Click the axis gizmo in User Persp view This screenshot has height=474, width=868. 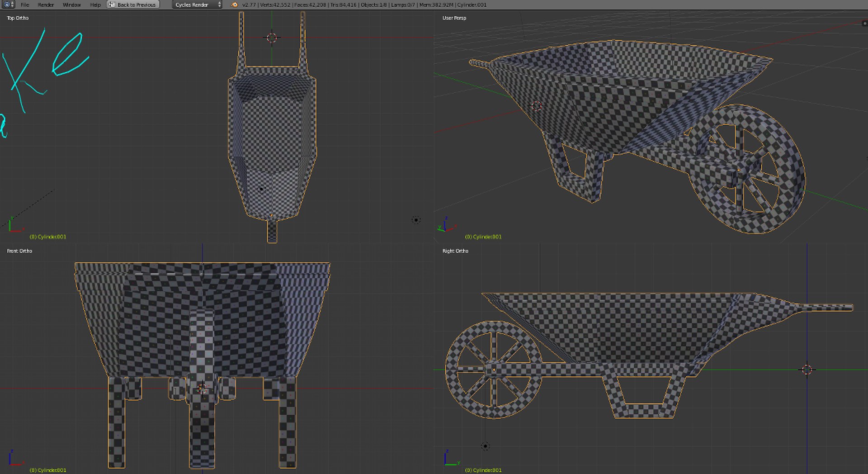click(446, 226)
